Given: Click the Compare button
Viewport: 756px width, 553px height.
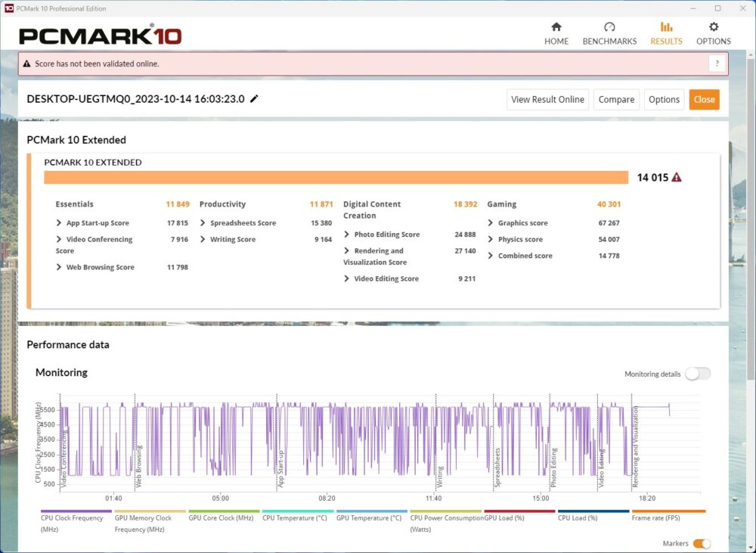Looking at the screenshot, I should click(x=616, y=99).
